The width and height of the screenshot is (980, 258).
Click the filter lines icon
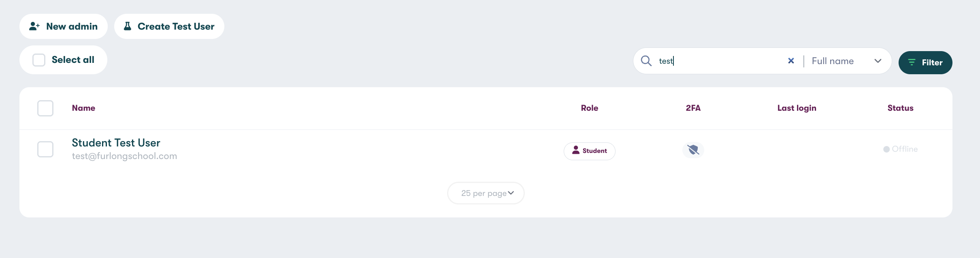tap(912, 62)
